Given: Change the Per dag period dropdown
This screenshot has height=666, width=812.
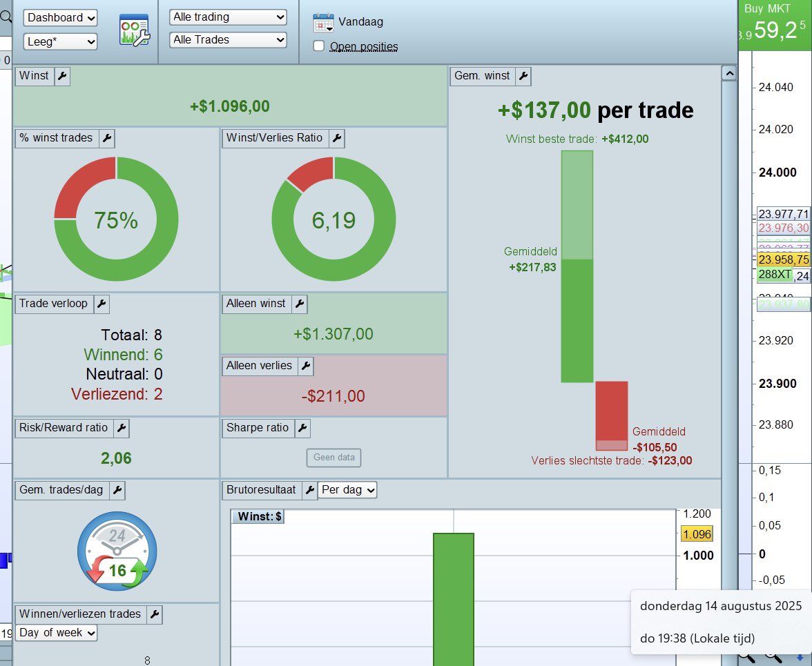Looking at the screenshot, I should coord(347,489).
